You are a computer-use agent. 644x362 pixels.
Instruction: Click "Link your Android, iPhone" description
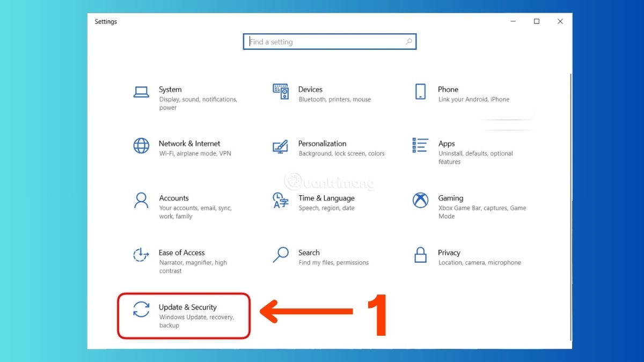(474, 100)
